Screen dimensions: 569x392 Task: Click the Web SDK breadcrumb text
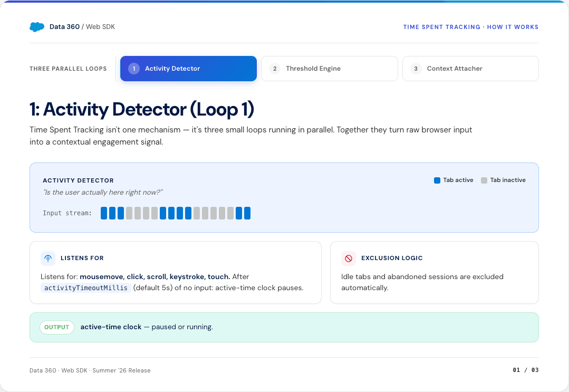click(x=101, y=27)
